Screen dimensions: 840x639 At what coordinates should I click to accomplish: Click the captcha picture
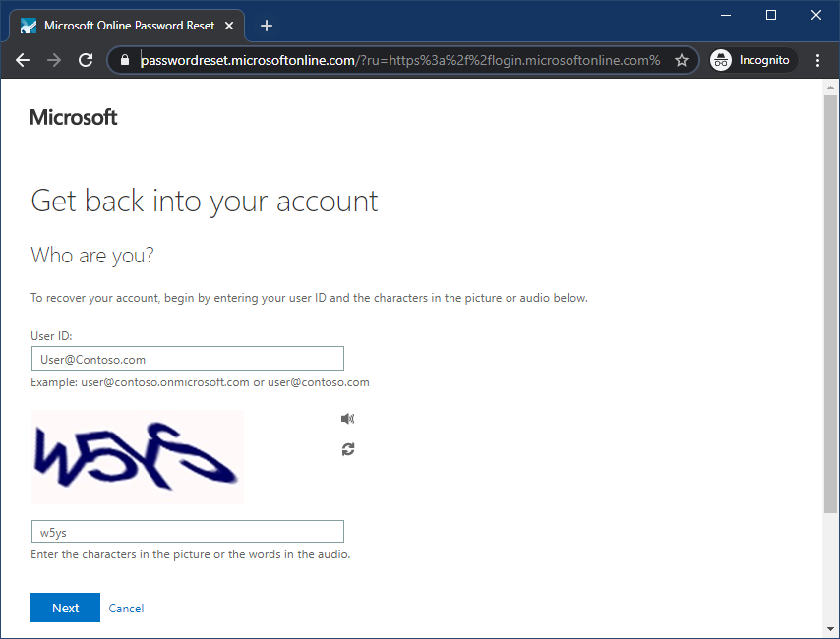(x=137, y=457)
